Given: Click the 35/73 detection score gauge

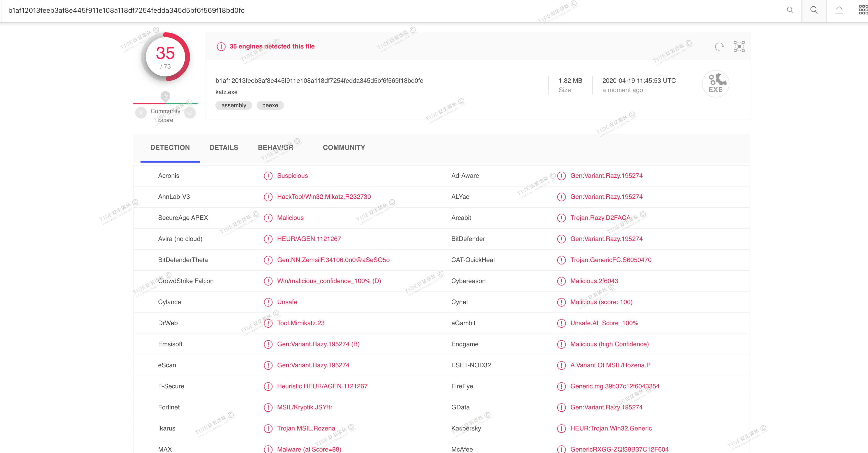Looking at the screenshot, I should 165,57.
